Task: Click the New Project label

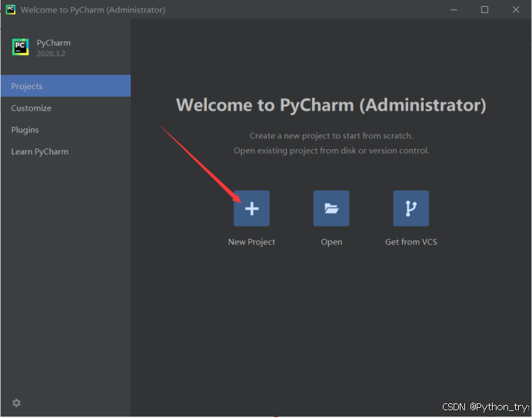Action: 251,242
